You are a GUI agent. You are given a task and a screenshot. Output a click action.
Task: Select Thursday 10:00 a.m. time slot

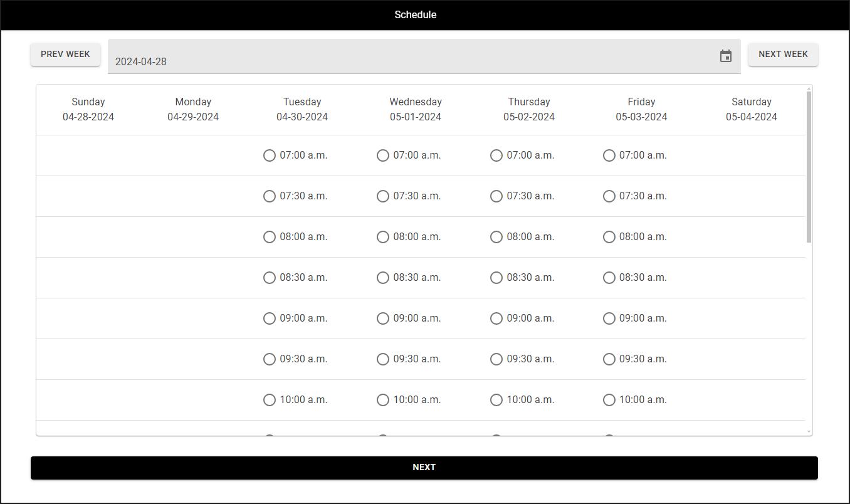[496, 400]
